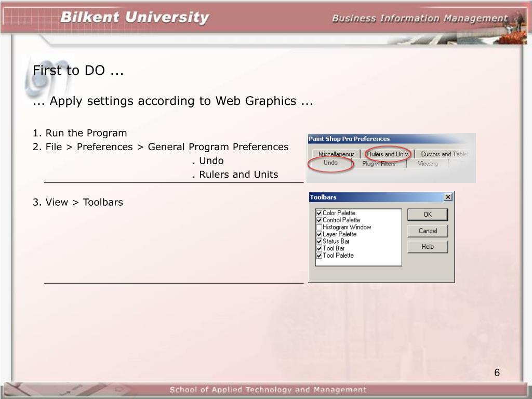
Task: Click the 'View > Toolbars' step text
Action: pyautogui.click(x=84, y=202)
